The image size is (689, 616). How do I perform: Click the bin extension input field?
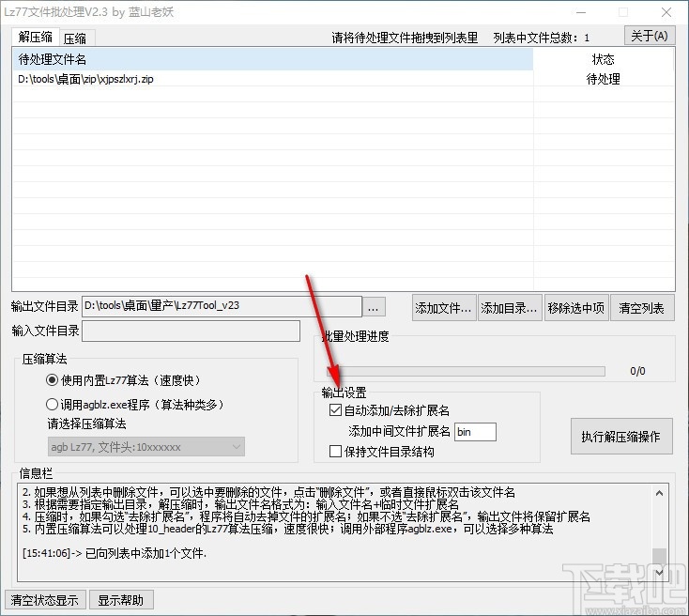(475, 432)
